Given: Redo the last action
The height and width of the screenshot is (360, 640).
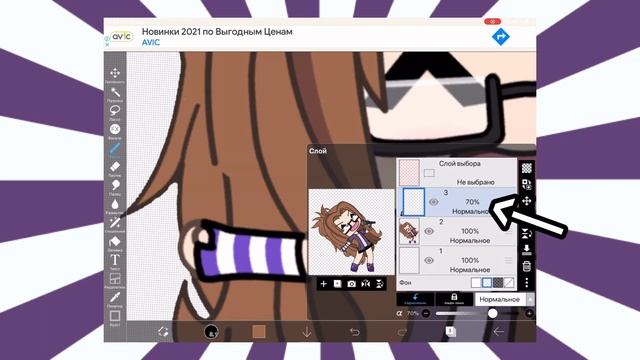Looking at the screenshot, I should [x=402, y=331].
